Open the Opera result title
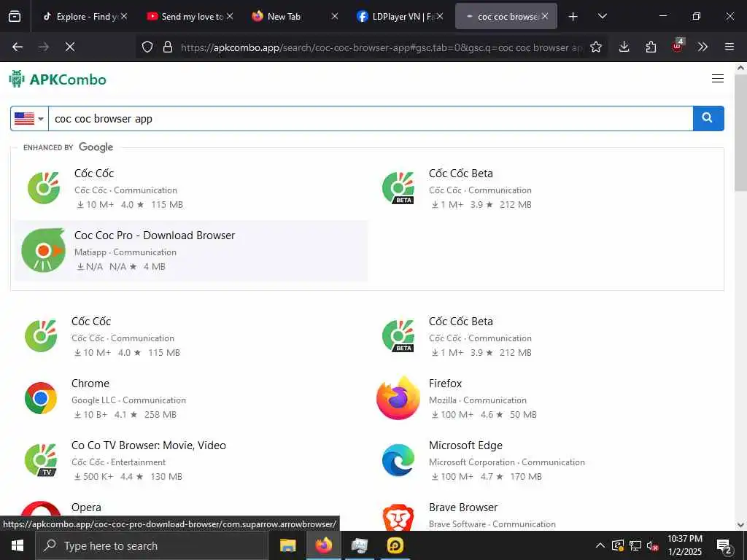Image resolution: width=747 pixels, height=560 pixels. (86, 507)
